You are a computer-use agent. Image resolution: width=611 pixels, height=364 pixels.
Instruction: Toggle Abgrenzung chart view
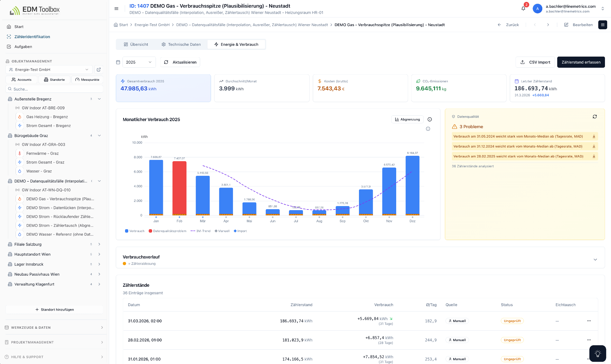click(407, 120)
